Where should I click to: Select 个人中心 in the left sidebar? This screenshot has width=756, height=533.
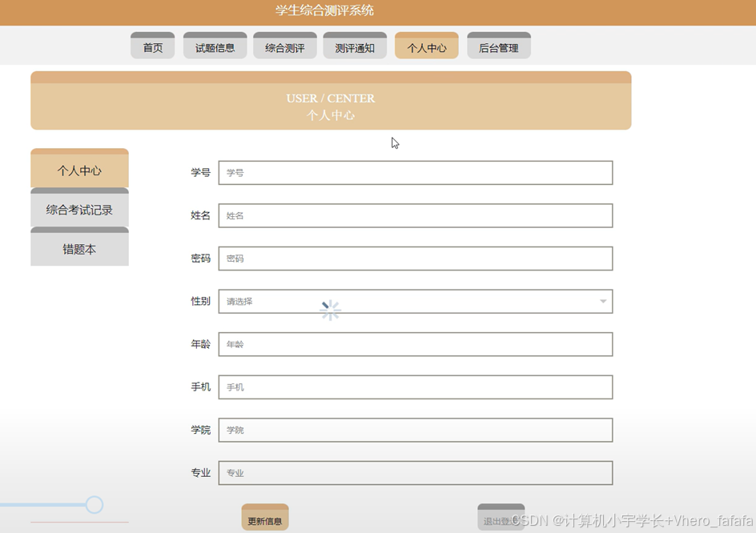tap(79, 168)
